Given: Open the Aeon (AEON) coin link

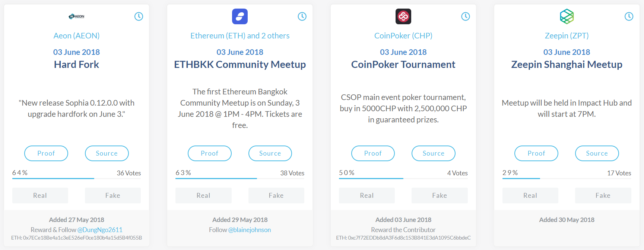Looking at the screenshot, I should [x=76, y=36].
